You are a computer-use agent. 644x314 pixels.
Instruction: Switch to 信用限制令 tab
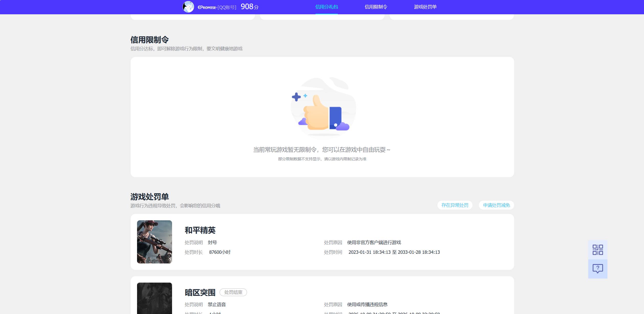point(376,7)
